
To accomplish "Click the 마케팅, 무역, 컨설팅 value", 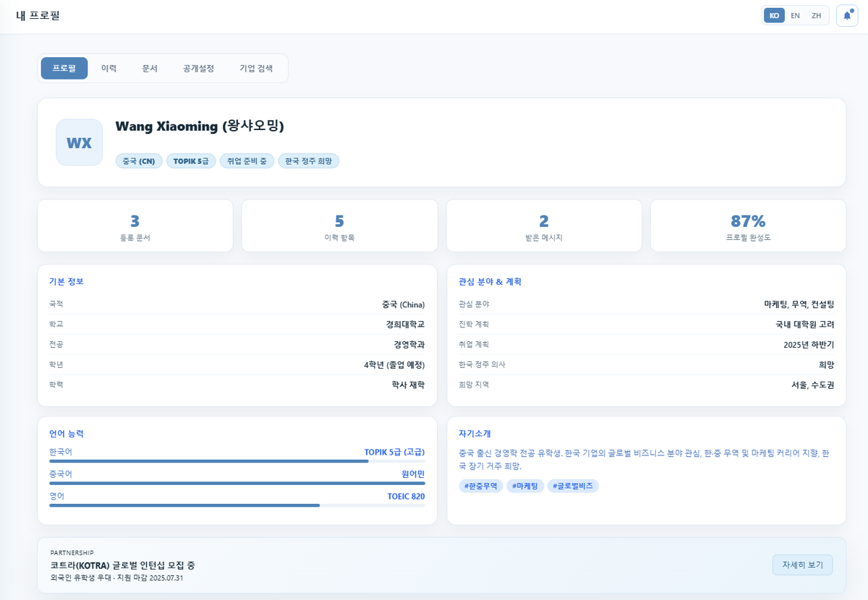I will pyautogui.click(x=799, y=304).
